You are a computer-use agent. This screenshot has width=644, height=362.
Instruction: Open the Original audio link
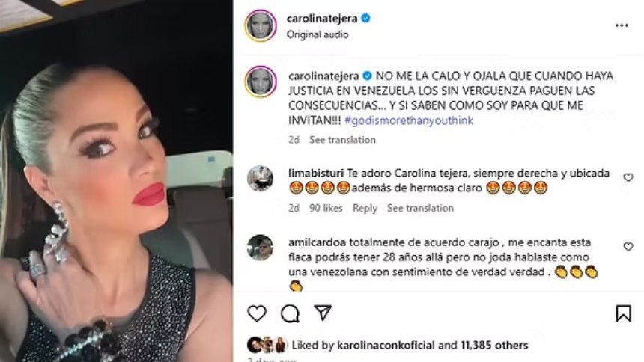pos(318,34)
